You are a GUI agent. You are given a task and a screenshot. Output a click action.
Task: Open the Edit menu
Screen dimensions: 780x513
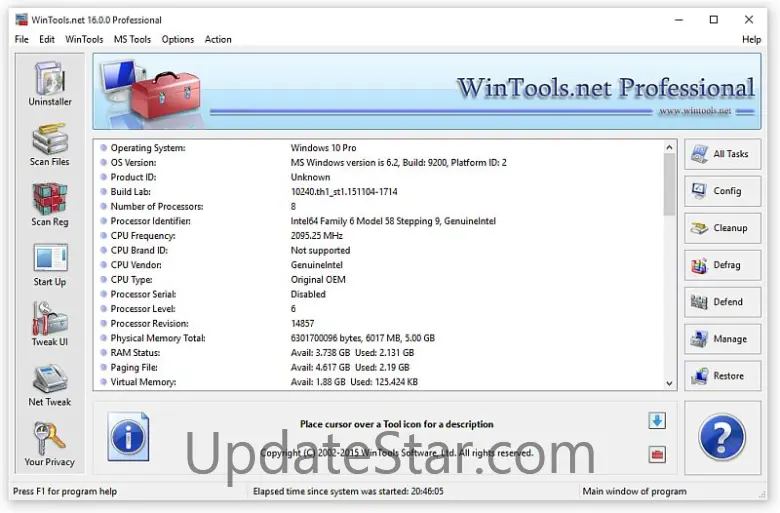47,39
